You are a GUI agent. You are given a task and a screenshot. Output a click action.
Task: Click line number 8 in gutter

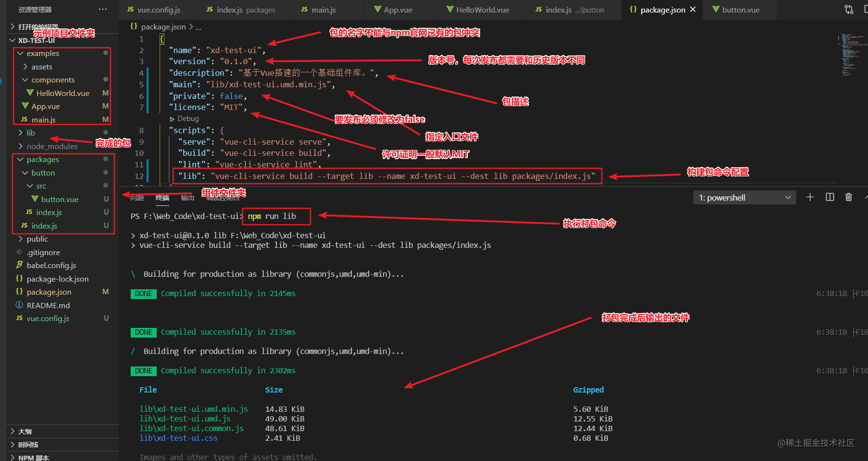(x=141, y=130)
